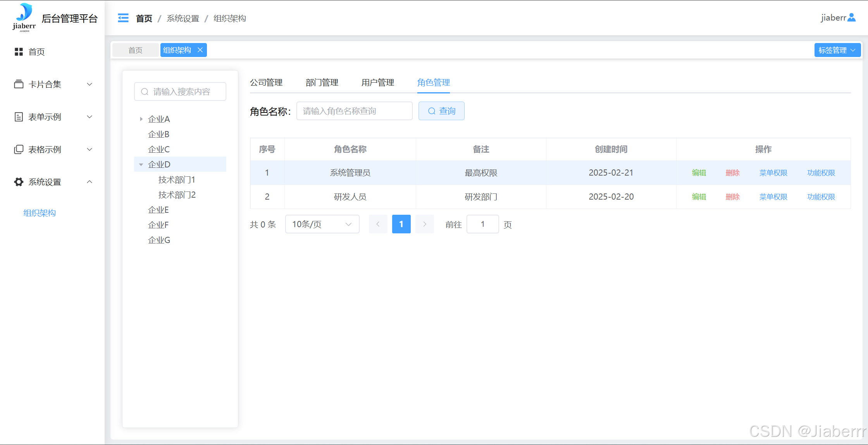Click the system settings gear icon
The image size is (868, 445).
tap(19, 182)
